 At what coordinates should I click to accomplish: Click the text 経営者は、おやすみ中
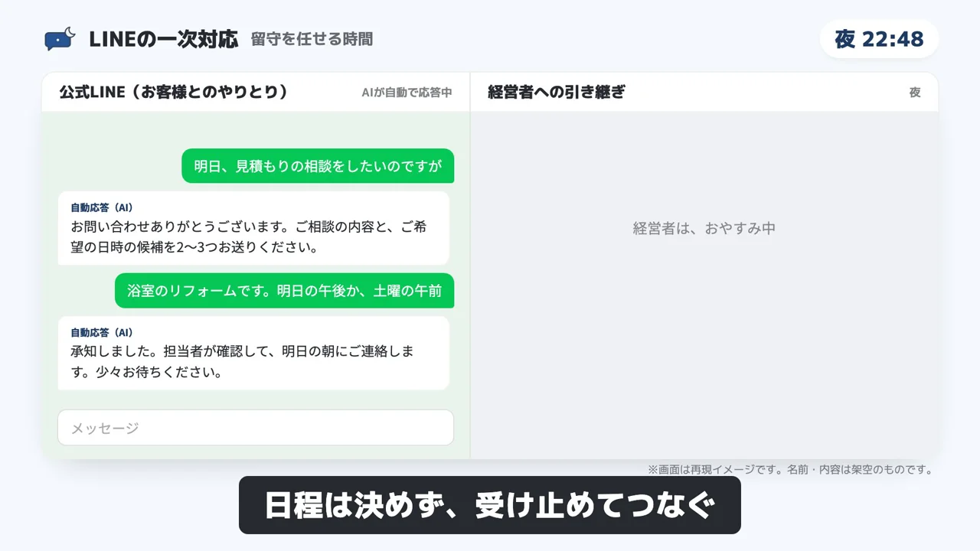tap(704, 228)
